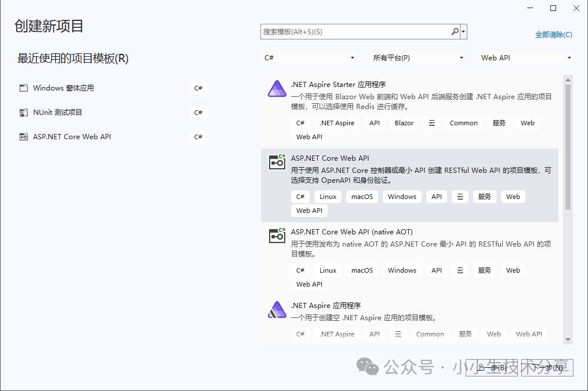Click the search magnifier icon
Screen dimensions: 588x391
[455, 32]
